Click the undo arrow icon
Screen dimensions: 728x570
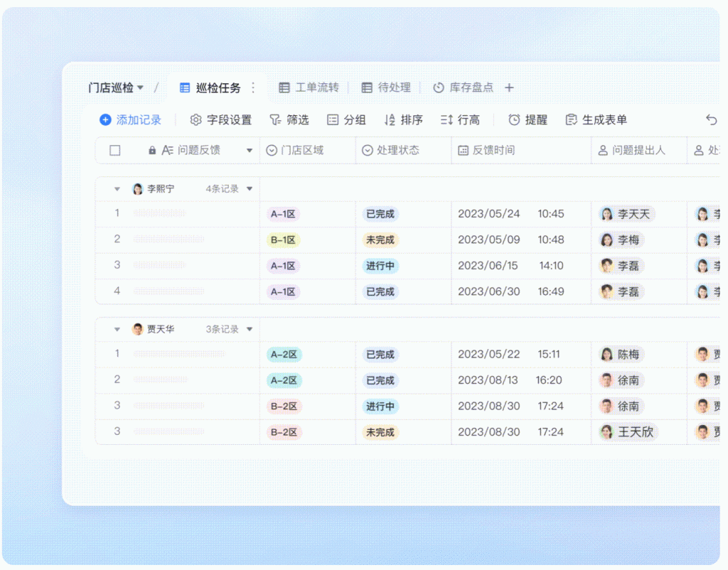click(711, 120)
